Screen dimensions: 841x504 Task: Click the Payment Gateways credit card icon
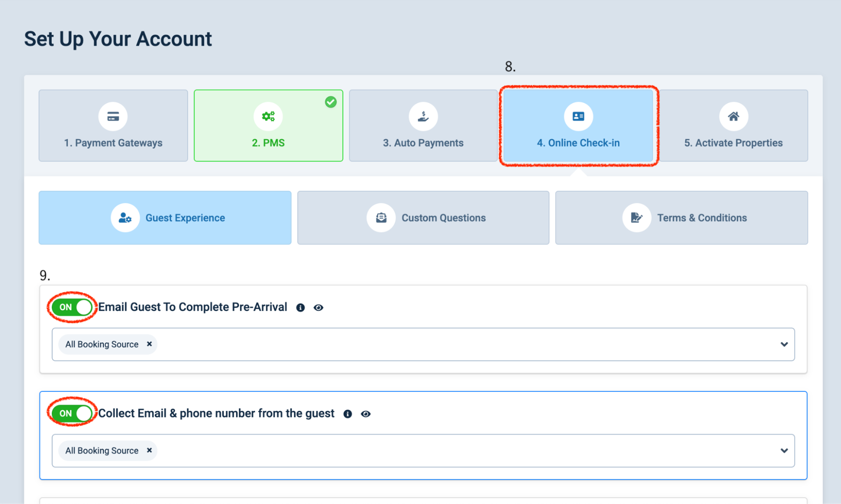[113, 116]
